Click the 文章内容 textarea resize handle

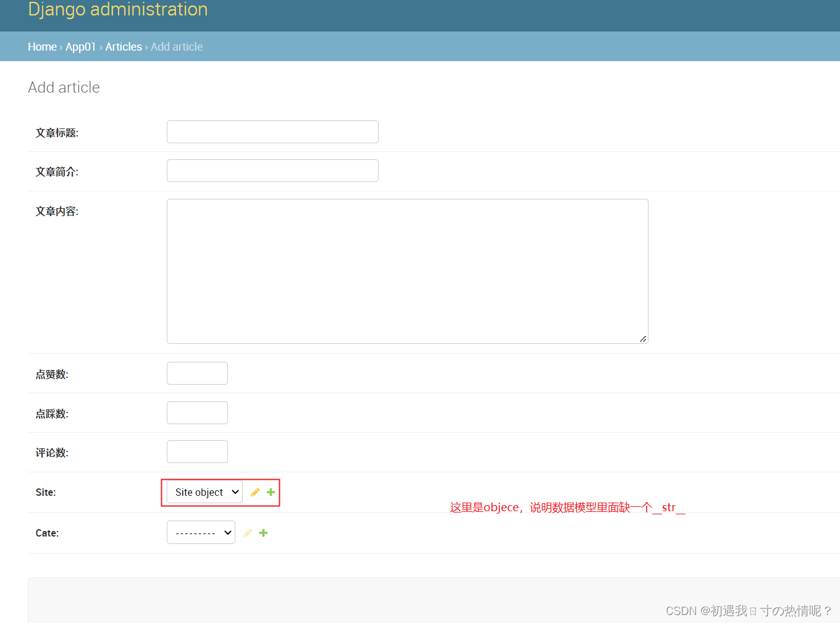(643, 338)
